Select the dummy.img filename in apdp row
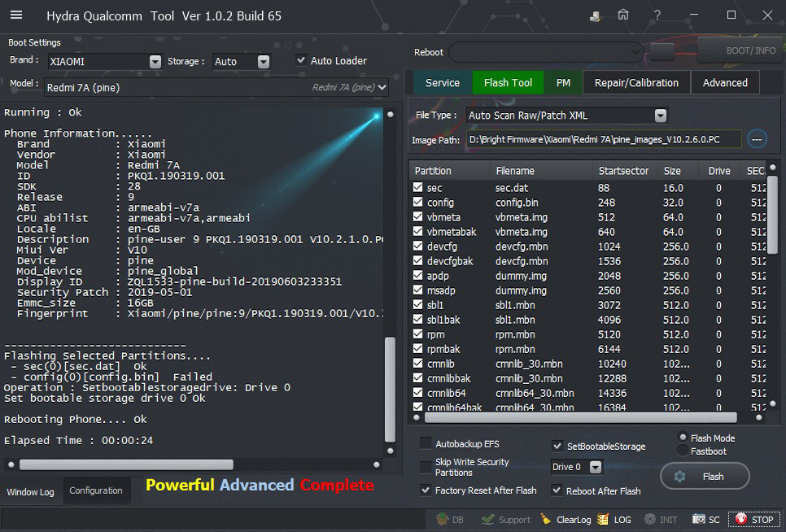786x532 pixels. tap(521, 276)
